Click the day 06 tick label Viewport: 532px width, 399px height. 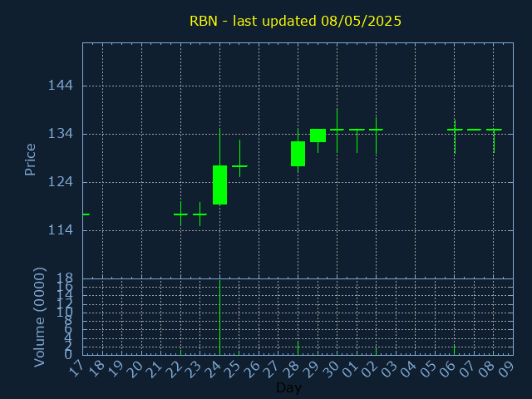[448, 368]
